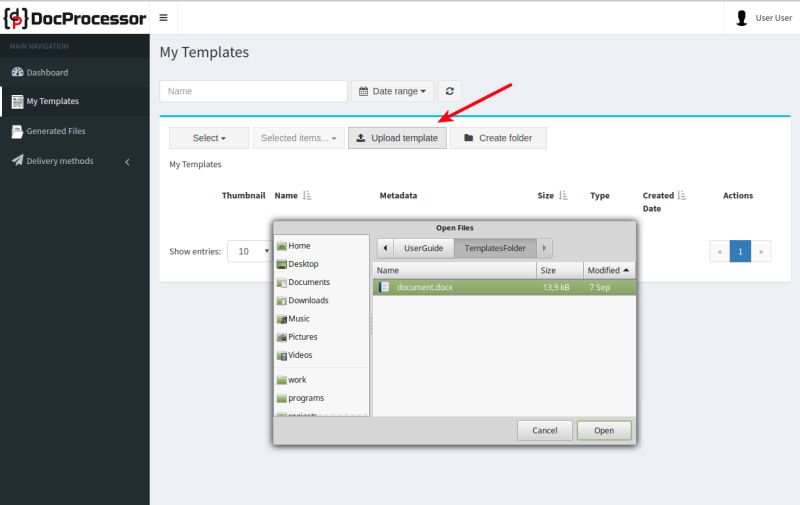Click the folder icon on Create folder
Image resolution: width=800 pixels, height=505 pixels.
(468, 138)
